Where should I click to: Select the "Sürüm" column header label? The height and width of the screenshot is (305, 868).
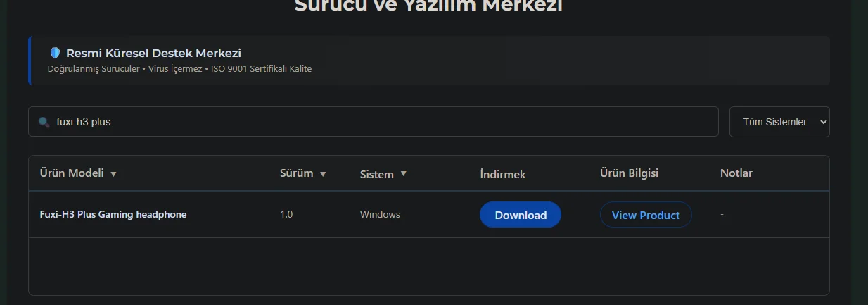pyautogui.click(x=297, y=173)
